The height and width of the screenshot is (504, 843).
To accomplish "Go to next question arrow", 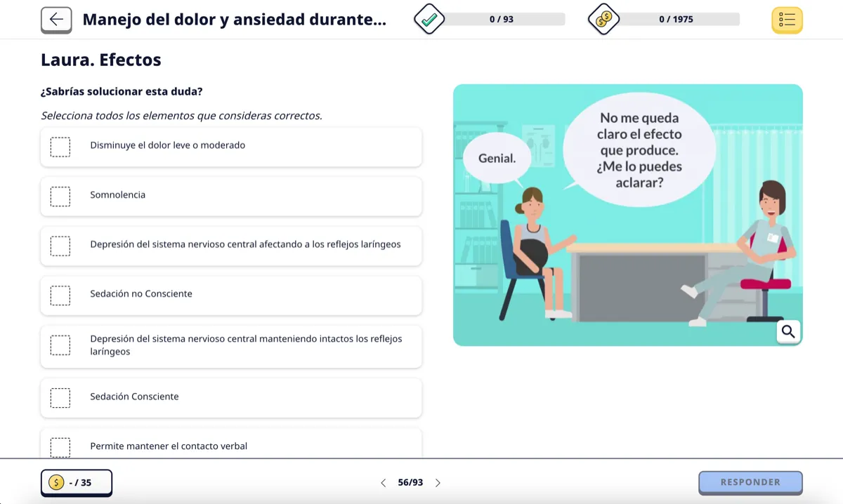I will [x=438, y=483].
